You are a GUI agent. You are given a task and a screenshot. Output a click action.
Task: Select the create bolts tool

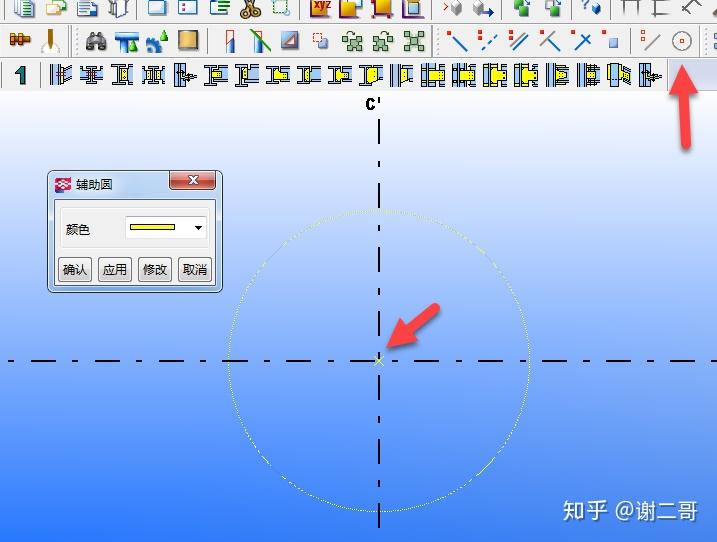20,40
